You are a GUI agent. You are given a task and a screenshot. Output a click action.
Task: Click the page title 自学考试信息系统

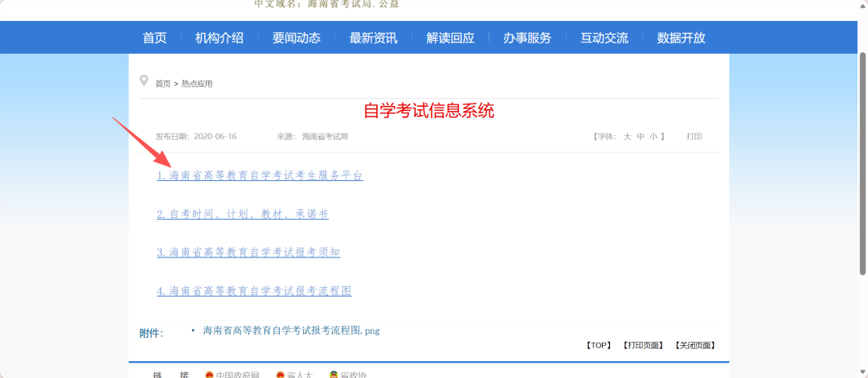coord(429,111)
